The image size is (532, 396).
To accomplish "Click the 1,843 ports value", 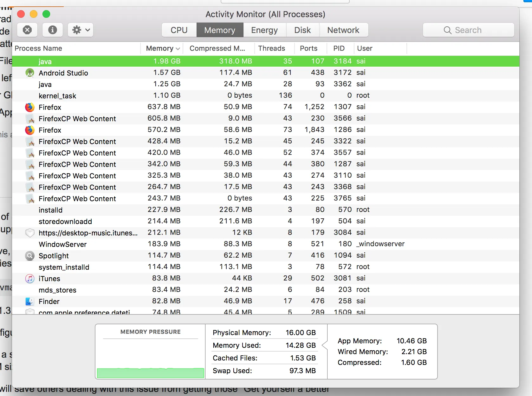I will click(315, 130).
